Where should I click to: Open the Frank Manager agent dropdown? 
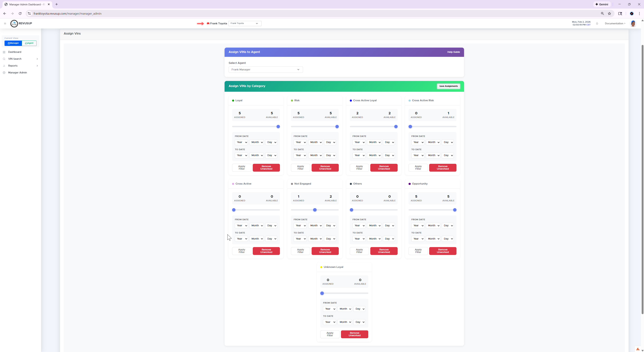[265, 69]
